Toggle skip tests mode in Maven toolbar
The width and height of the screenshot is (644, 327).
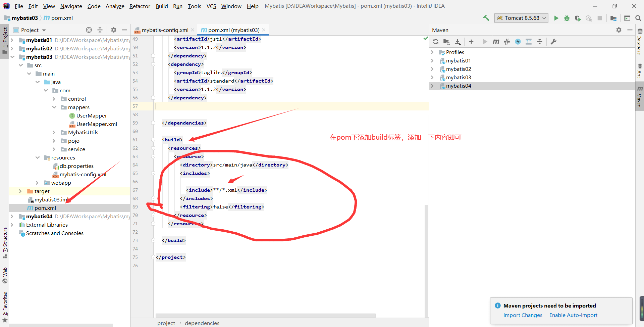pos(507,42)
